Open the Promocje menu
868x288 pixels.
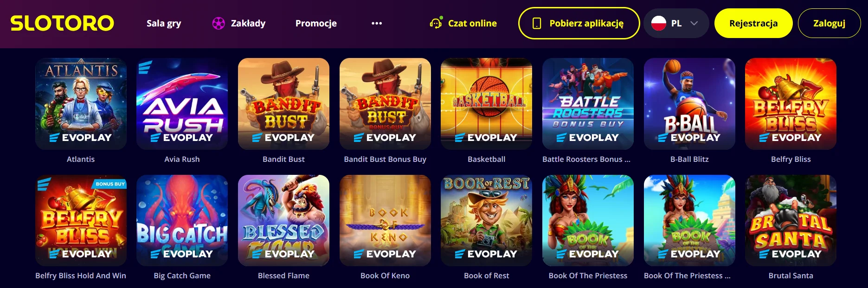(x=315, y=23)
